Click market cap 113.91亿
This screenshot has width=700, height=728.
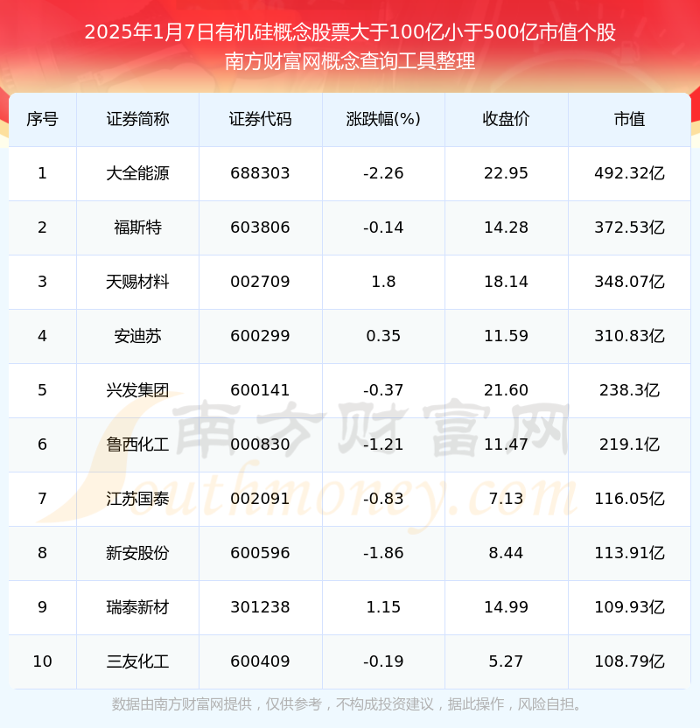(629, 553)
